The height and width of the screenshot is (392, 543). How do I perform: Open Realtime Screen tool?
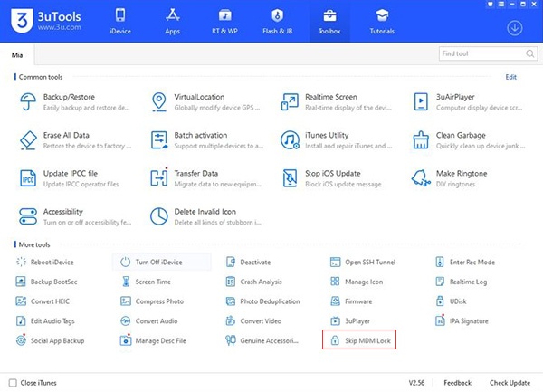tap(337, 101)
